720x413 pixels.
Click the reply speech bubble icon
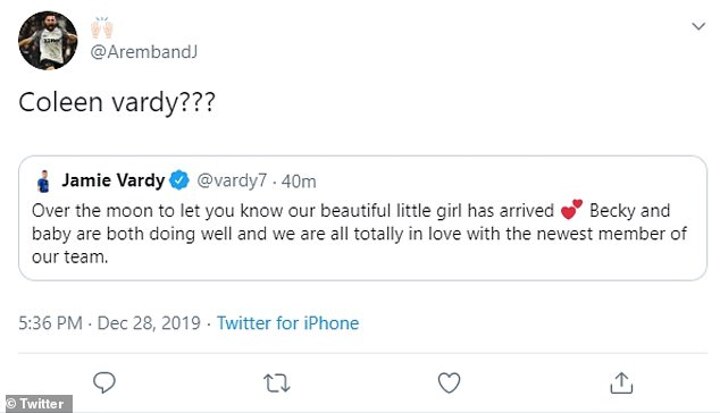[x=105, y=381]
